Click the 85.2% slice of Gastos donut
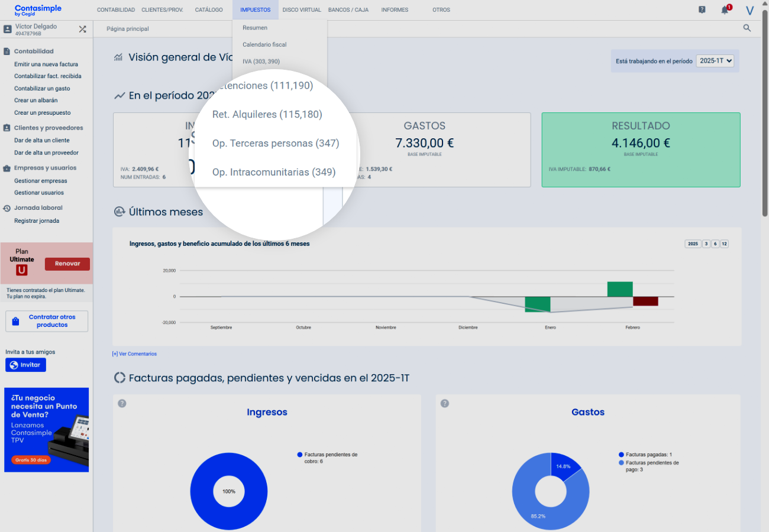769x532 pixels. 537,508
